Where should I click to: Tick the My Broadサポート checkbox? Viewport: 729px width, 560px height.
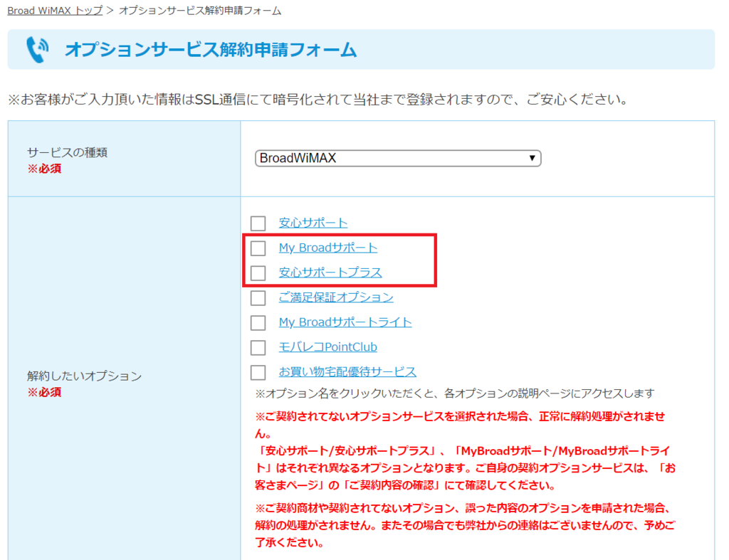pyautogui.click(x=258, y=248)
